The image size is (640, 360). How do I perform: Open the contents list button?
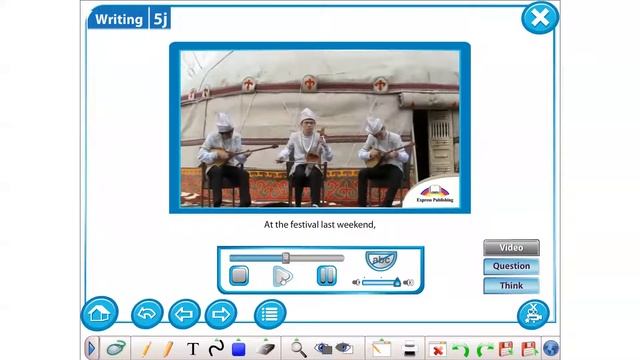[x=270, y=314]
